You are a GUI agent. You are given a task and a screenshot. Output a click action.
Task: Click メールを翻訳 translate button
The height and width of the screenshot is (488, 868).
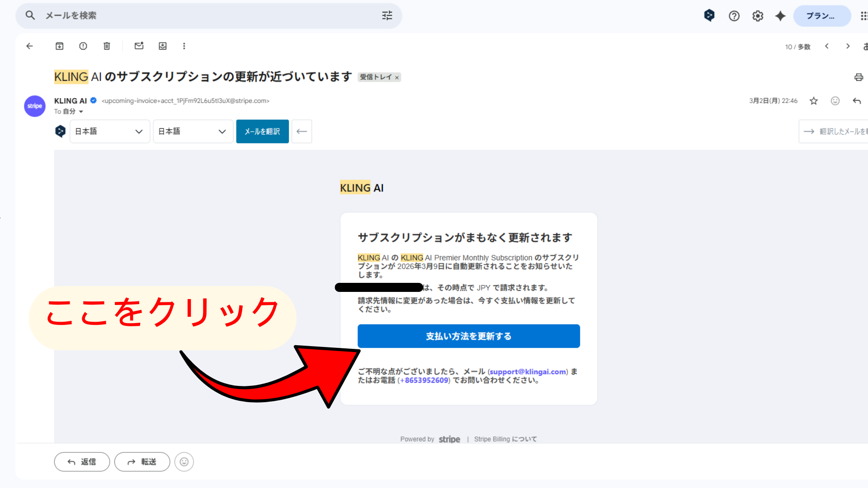point(262,131)
